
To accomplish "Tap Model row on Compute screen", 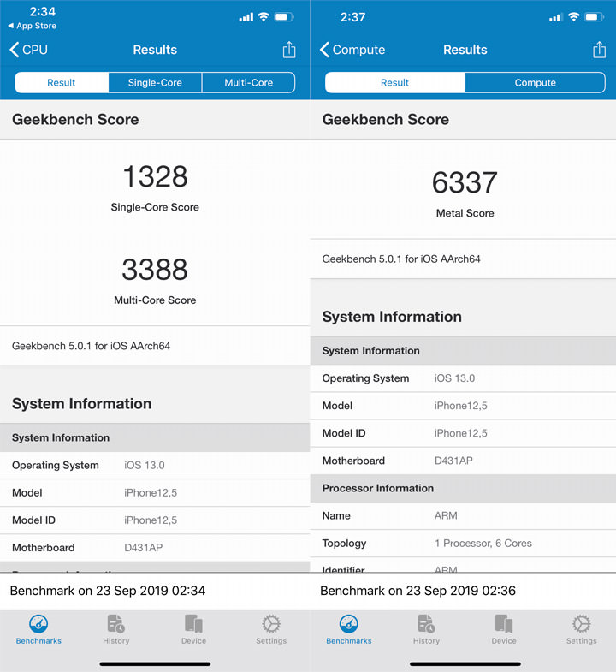I will [x=463, y=406].
